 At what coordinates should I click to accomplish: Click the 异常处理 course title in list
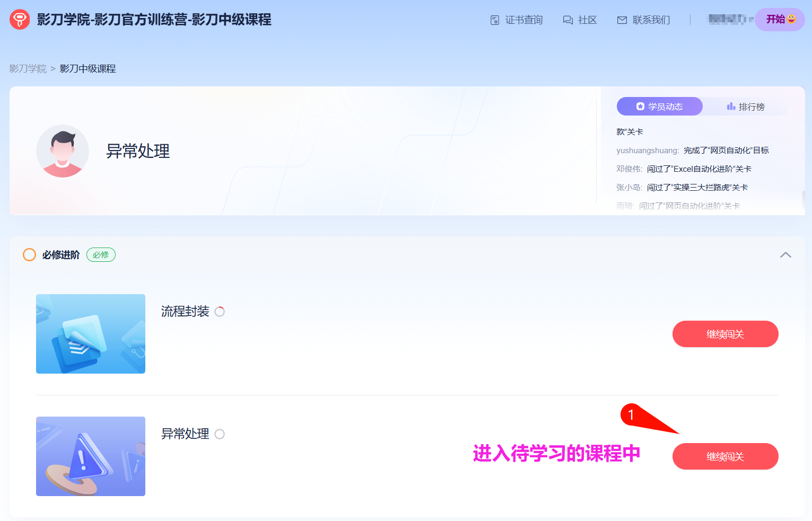185,434
